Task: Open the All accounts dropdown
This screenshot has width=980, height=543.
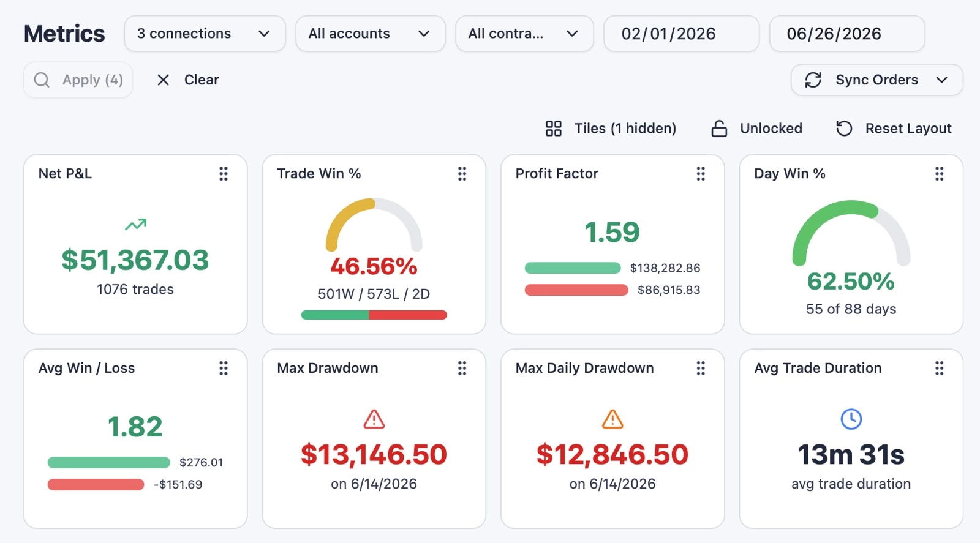Action: click(x=370, y=34)
